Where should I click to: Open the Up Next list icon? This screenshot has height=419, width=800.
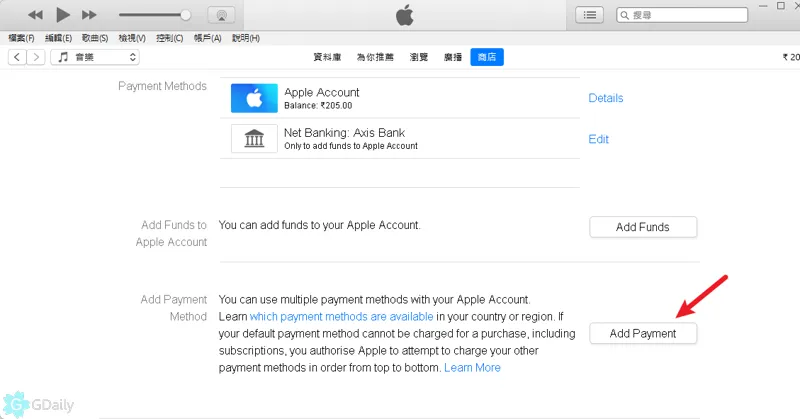coord(589,15)
